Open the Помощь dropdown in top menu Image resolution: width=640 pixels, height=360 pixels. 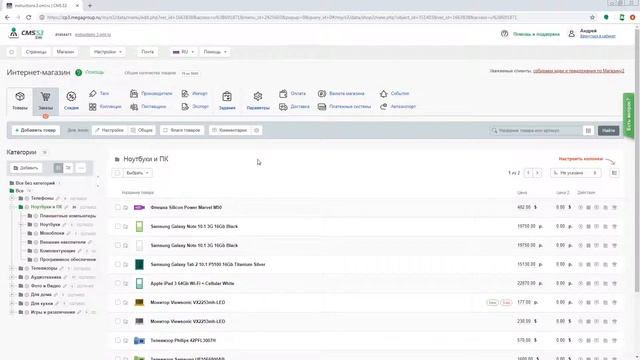click(x=215, y=52)
